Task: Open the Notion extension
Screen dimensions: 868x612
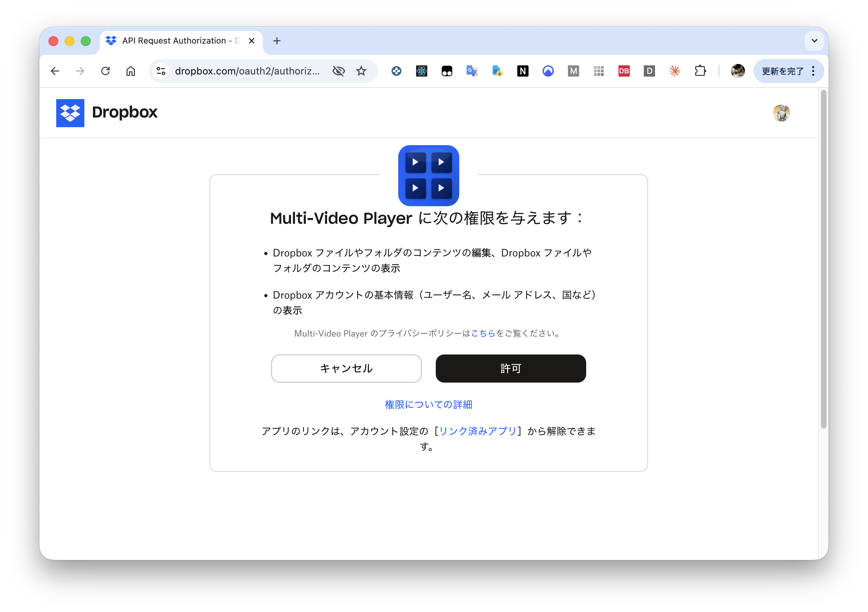Action: (523, 71)
